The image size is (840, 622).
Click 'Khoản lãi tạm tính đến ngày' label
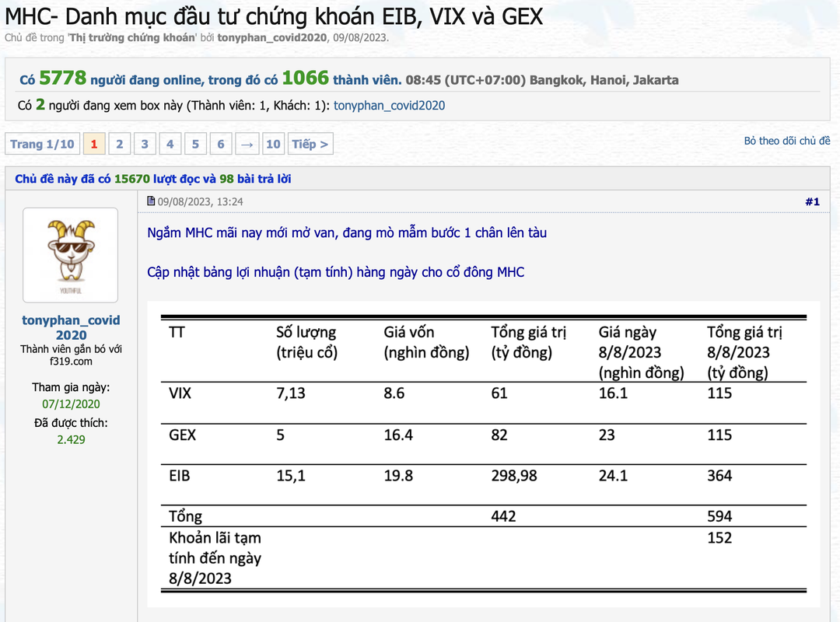coord(215,558)
